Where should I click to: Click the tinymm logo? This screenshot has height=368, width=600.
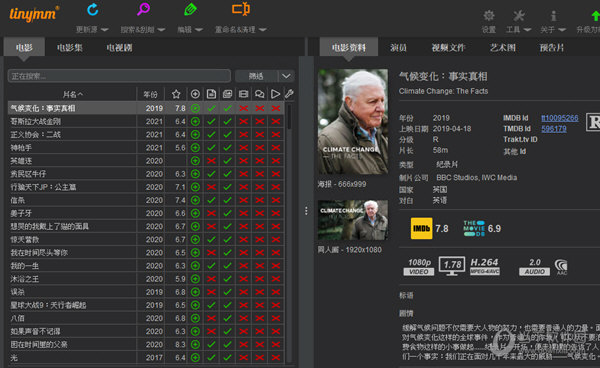34,14
